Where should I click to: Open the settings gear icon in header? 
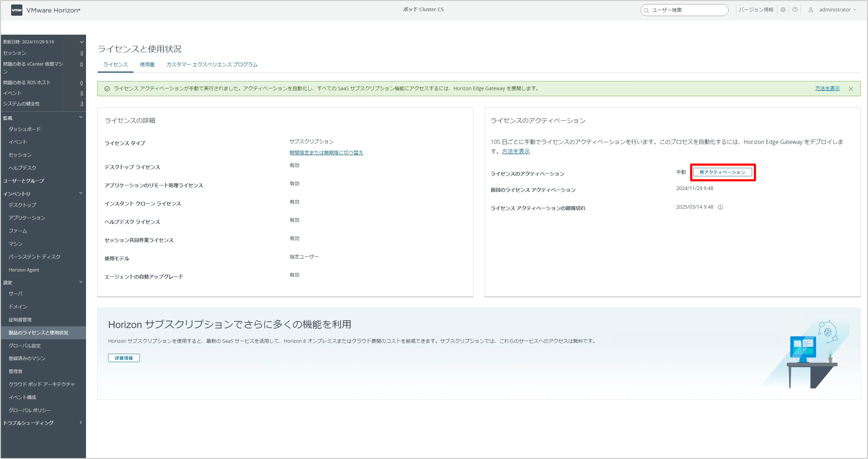tap(783, 10)
